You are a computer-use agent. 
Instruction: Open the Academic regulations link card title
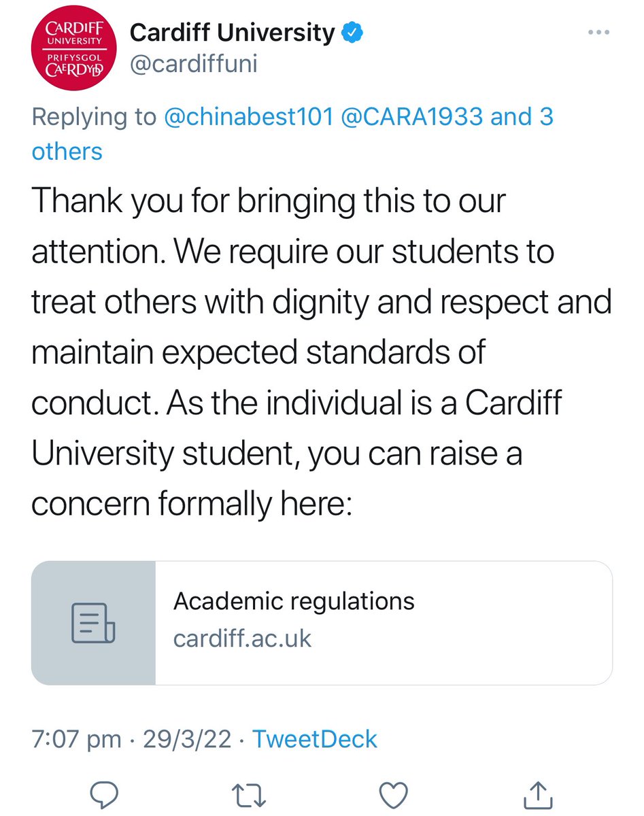tap(294, 601)
